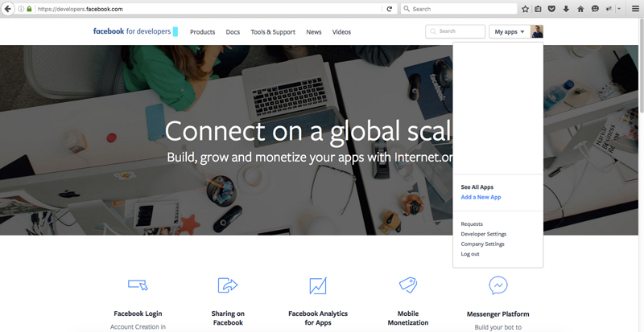The width and height of the screenshot is (644, 332).
Task: Click the Messenger Platform icon
Action: [x=497, y=285]
